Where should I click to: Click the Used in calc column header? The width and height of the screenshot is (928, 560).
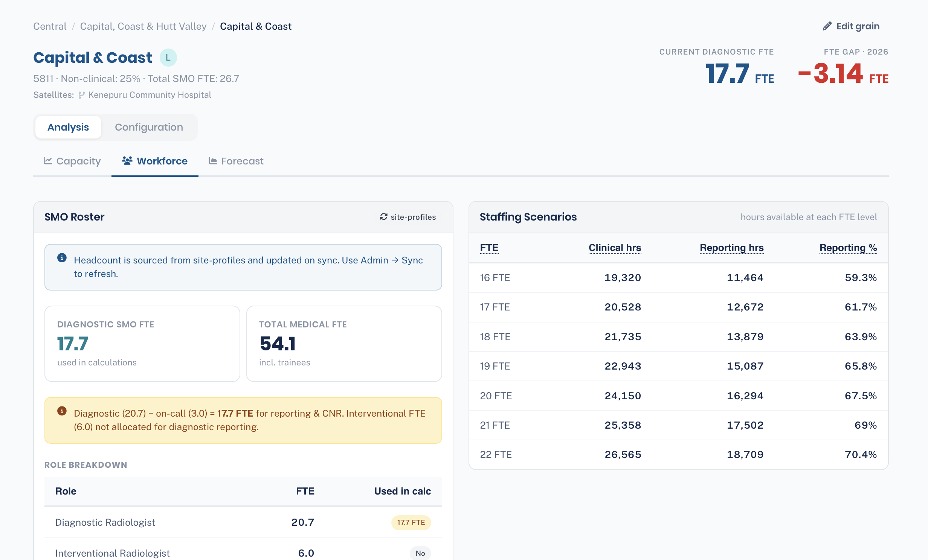(x=403, y=491)
